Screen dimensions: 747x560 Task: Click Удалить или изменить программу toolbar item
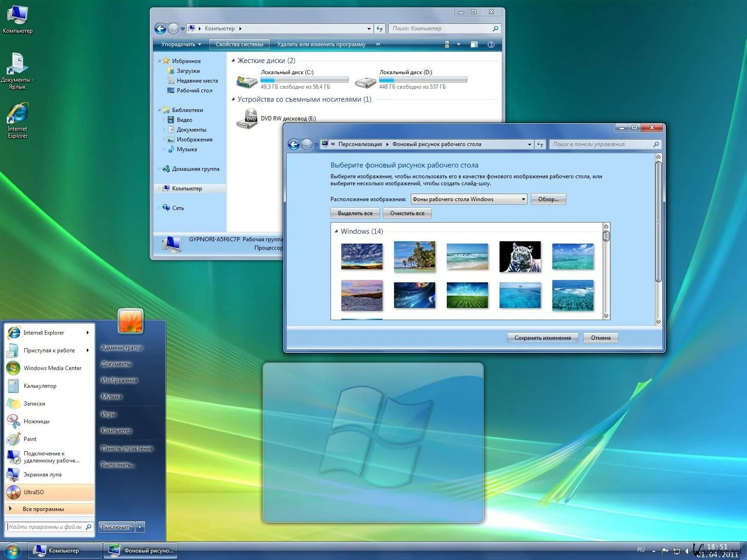click(x=321, y=44)
